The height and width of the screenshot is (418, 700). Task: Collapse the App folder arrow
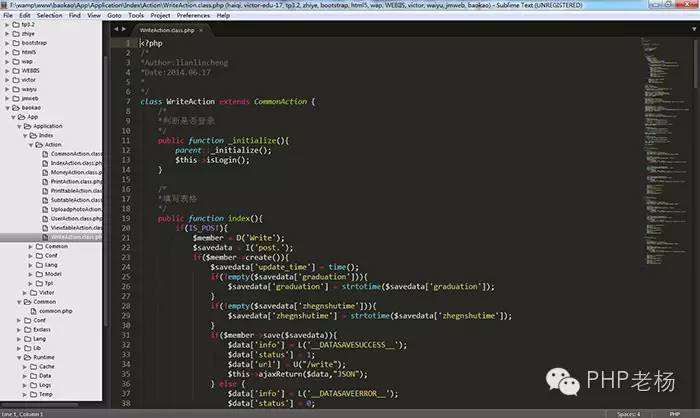pos(13,117)
